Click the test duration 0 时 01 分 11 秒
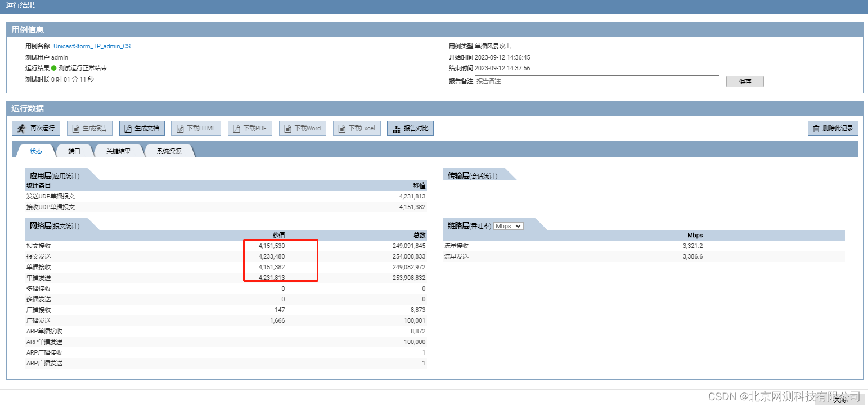 point(72,79)
